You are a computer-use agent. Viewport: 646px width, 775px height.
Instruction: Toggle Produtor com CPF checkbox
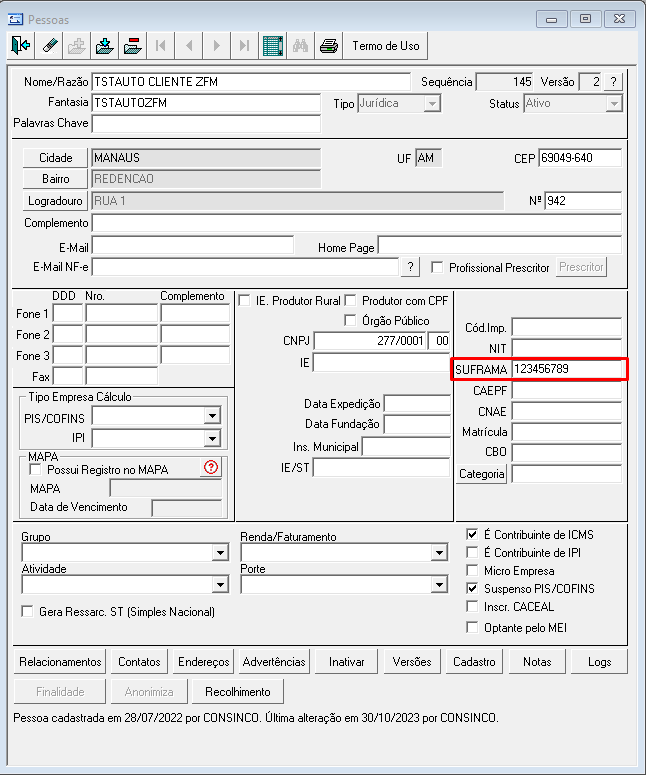tap(350, 301)
